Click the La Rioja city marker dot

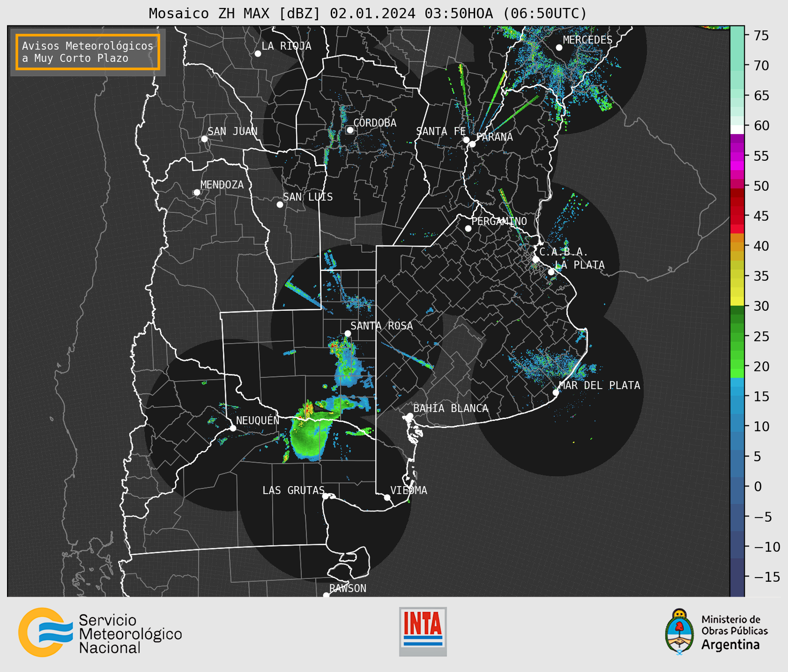[258, 54]
